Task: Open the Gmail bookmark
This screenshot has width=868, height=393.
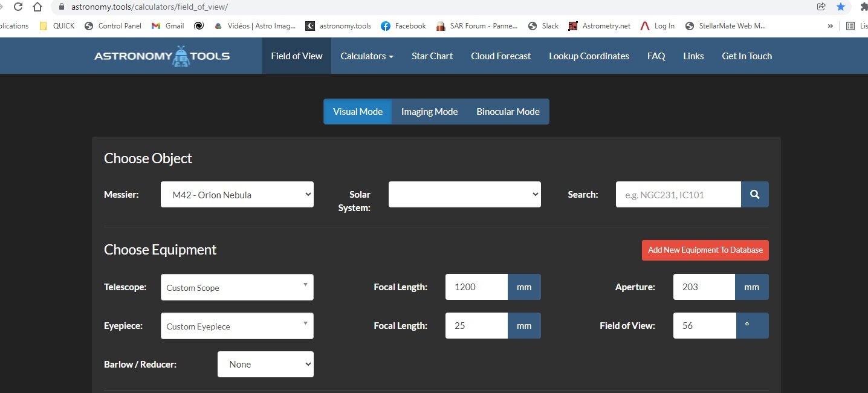Action: [x=167, y=26]
